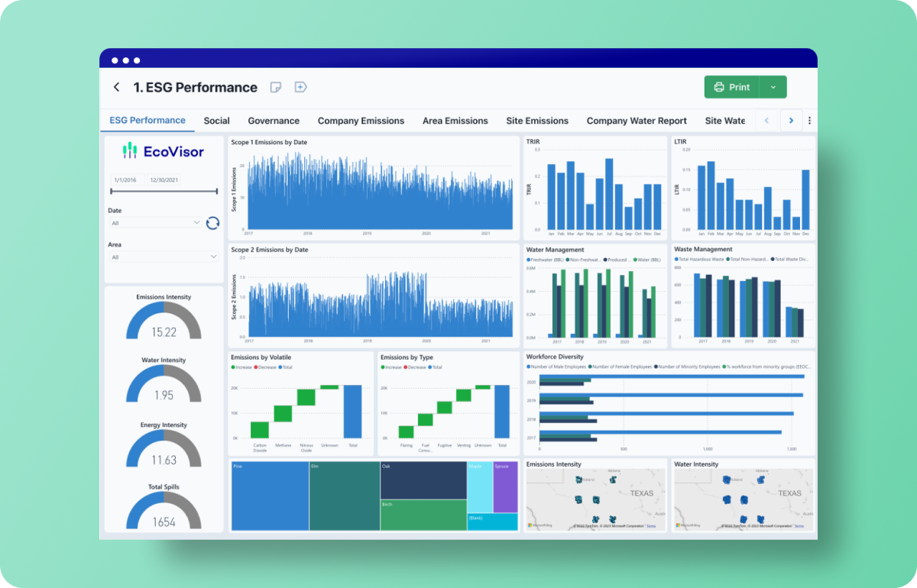Click the refresh icon next to Date filter
The height and width of the screenshot is (588, 917).
[212, 223]
